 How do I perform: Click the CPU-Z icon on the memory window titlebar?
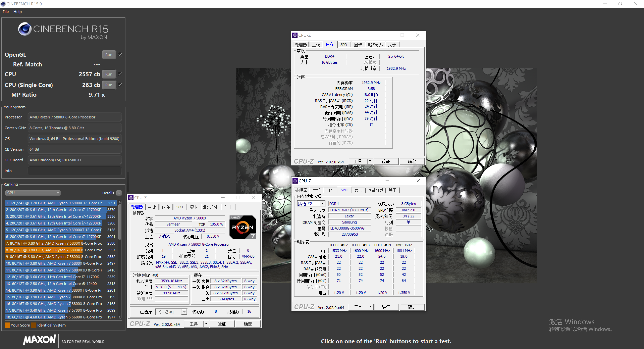click(x=295, y=35)
